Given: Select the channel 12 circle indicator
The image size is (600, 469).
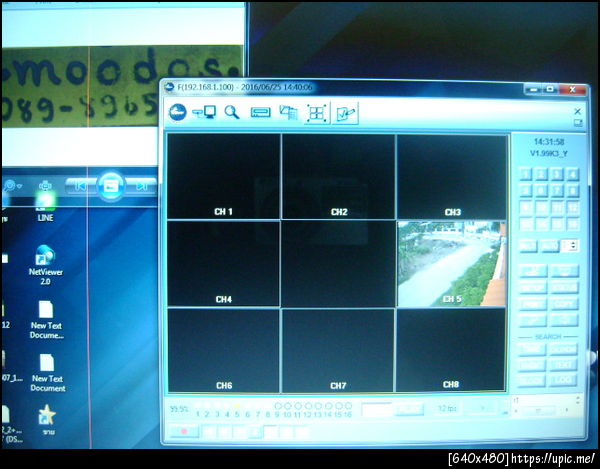Looking at the screenshot, I should coord(308,405).
